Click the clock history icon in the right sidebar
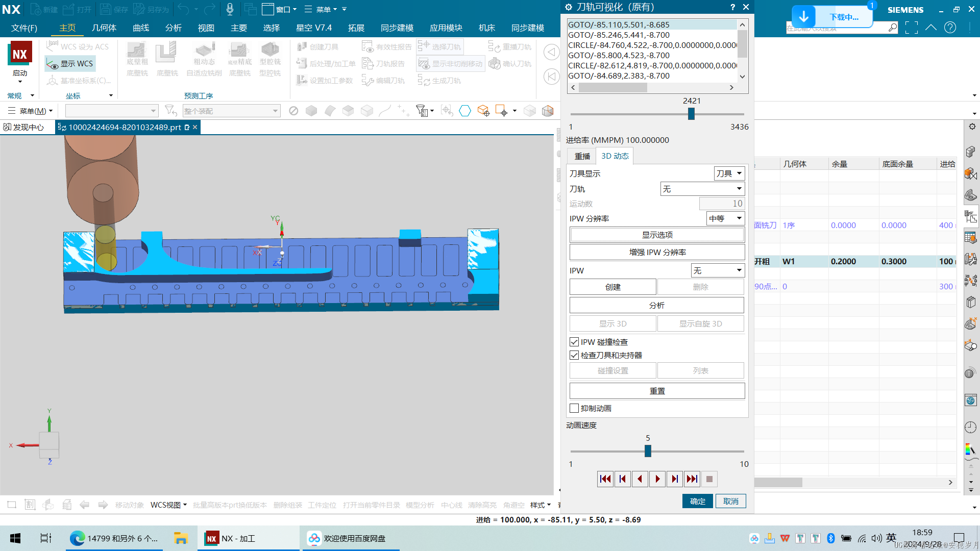The width and height of the screenshot is (980, 551). click(970, 427)
